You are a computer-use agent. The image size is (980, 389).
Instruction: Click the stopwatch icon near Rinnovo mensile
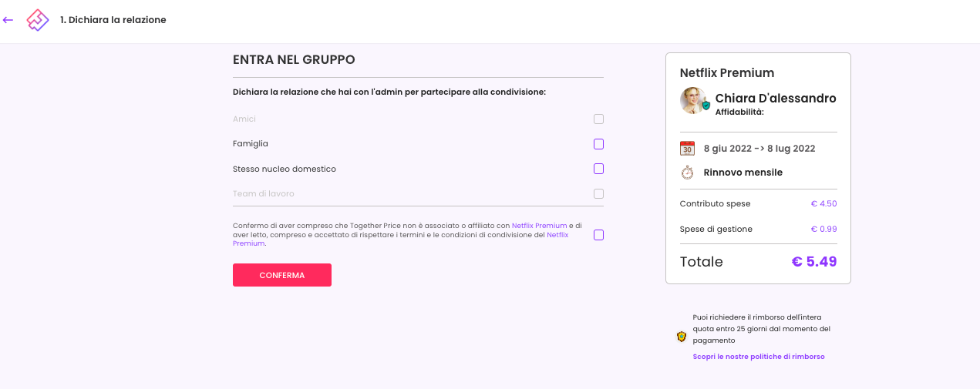pos(687,173)
